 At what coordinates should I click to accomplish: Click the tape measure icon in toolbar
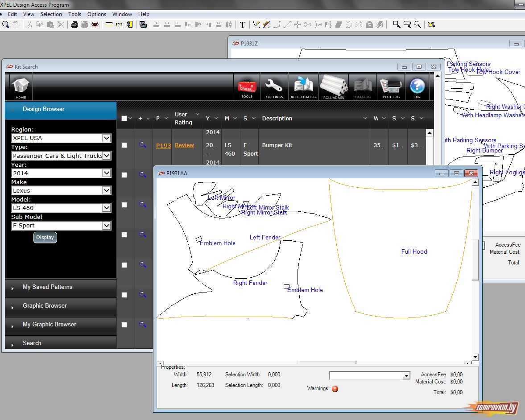pos(431,25)
